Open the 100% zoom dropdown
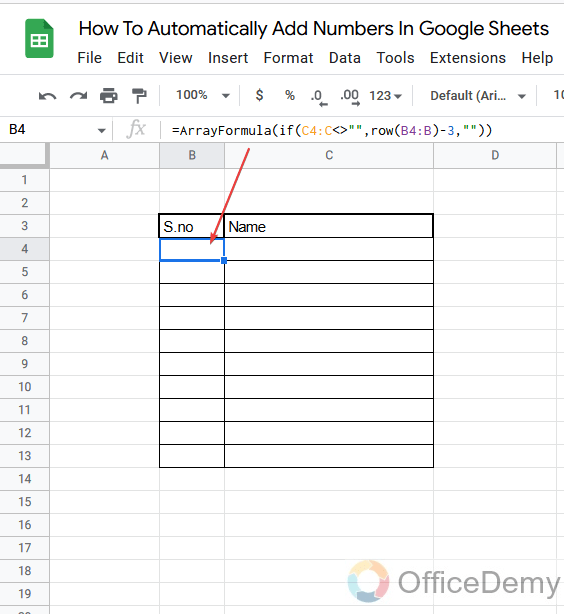 click(202, 95)
